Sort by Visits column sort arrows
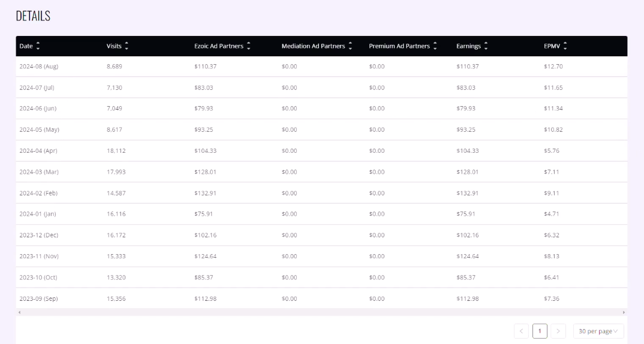The height and width of the screenshot is (344, 644). pos(127,46)
